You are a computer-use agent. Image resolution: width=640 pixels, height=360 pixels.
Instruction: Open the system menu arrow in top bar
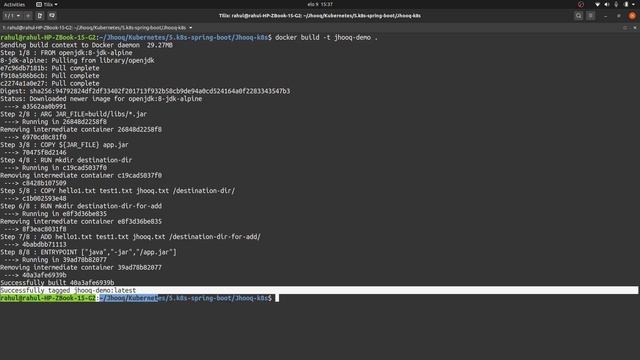(634, 4)
